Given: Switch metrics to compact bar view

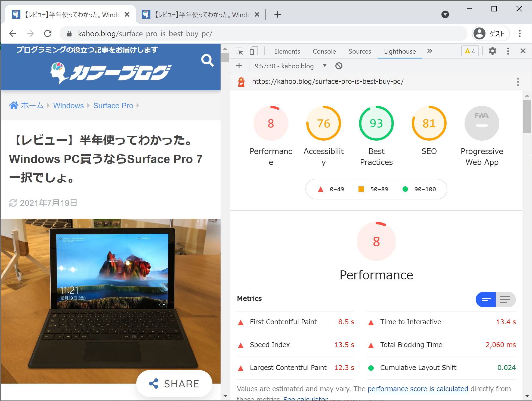Looking at the screenshot, I should 486,300.
